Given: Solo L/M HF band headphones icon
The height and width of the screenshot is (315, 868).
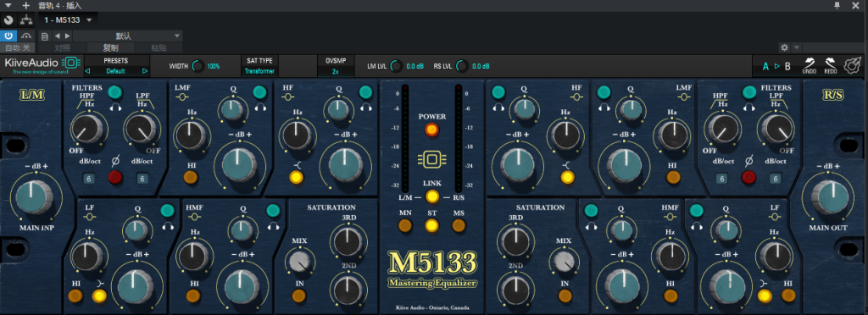Looking at the screenshot, I should point(365,108).
